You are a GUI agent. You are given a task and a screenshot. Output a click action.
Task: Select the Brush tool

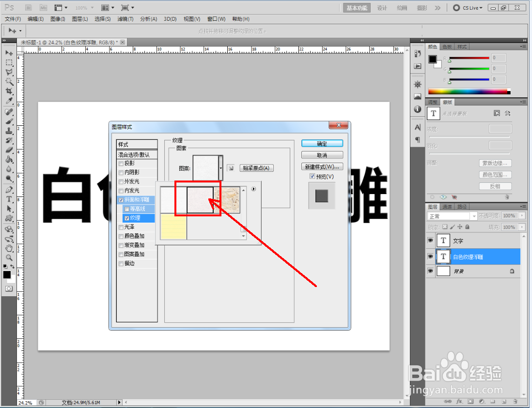[x=9, y=121]
